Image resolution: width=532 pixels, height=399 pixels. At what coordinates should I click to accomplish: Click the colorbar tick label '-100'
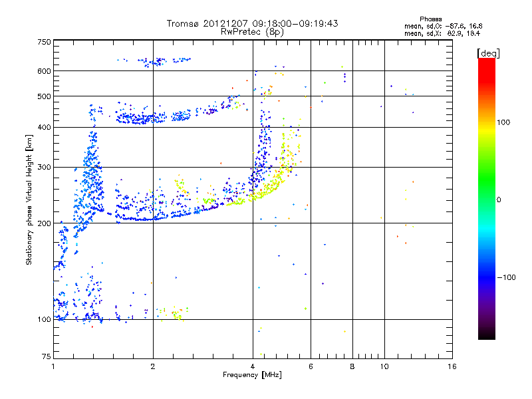[x=506, y=277]
